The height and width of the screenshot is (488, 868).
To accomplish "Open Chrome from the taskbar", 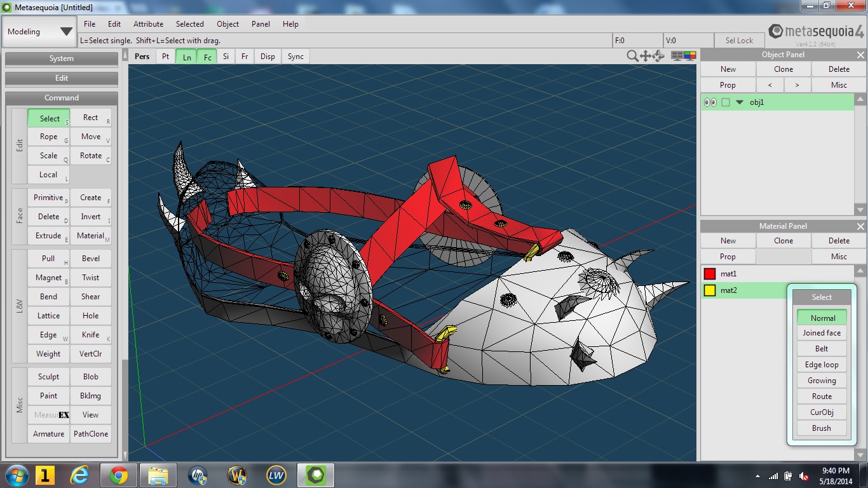I will (x=118, y=475).
